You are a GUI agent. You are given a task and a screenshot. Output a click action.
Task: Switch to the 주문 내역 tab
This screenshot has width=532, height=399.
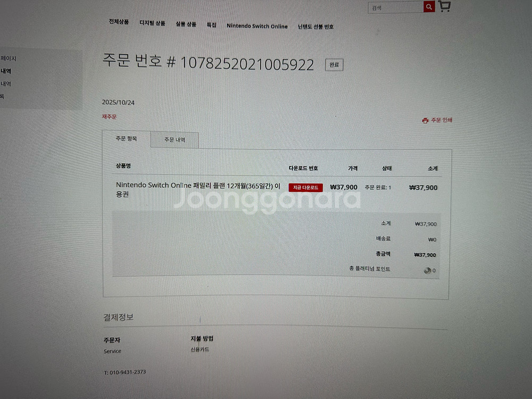pos(174,140)
